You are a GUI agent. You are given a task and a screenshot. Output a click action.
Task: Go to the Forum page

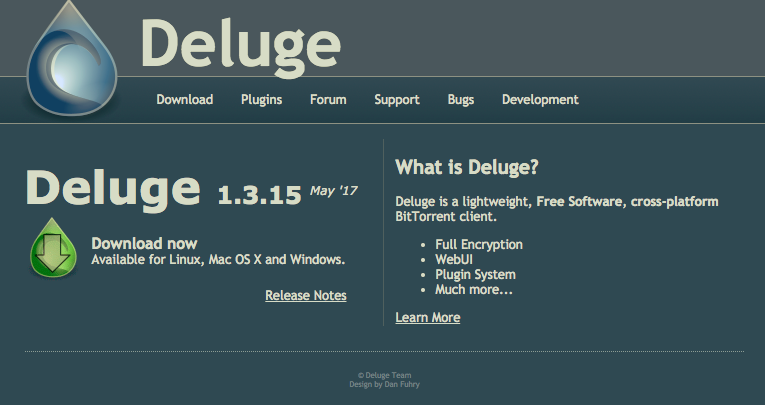328,100
